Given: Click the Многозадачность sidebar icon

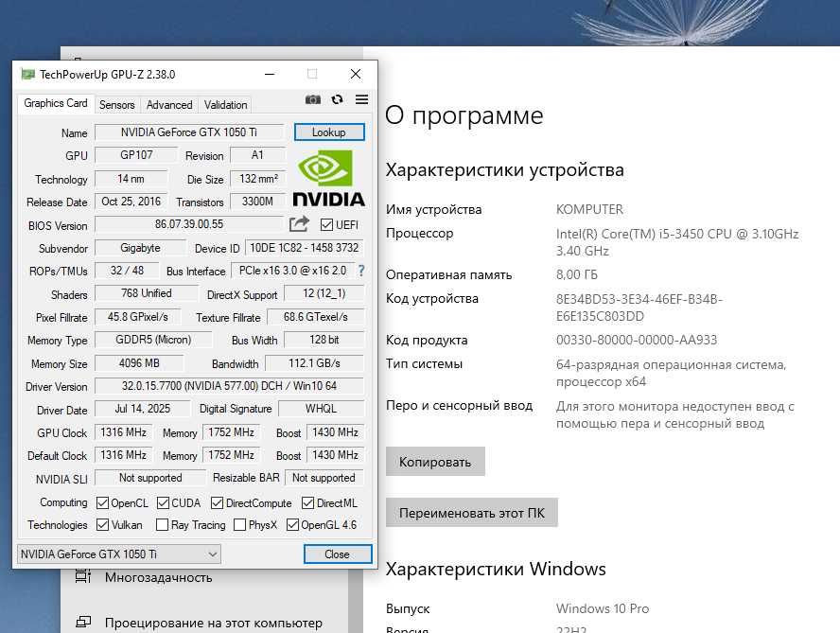Looking at the screenshot, I should click(x=83, y=577).
